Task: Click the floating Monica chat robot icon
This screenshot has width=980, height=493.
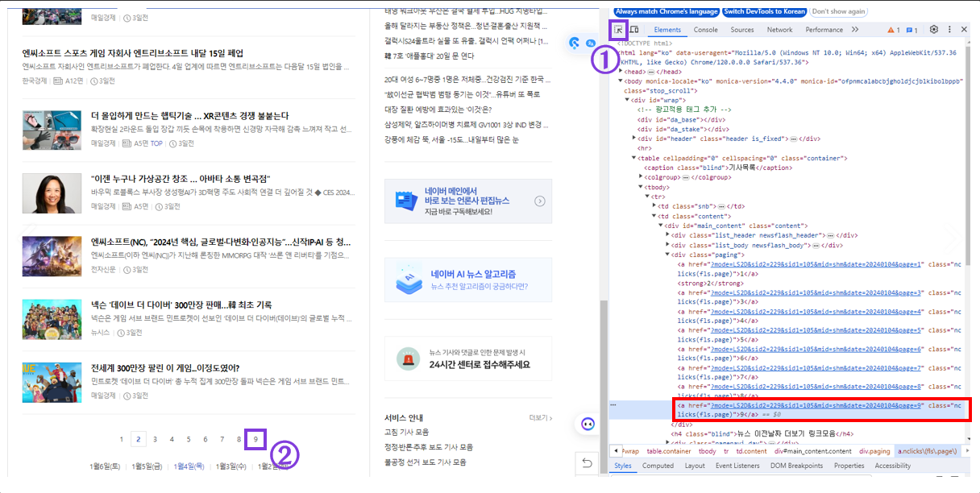Action: 588,425
